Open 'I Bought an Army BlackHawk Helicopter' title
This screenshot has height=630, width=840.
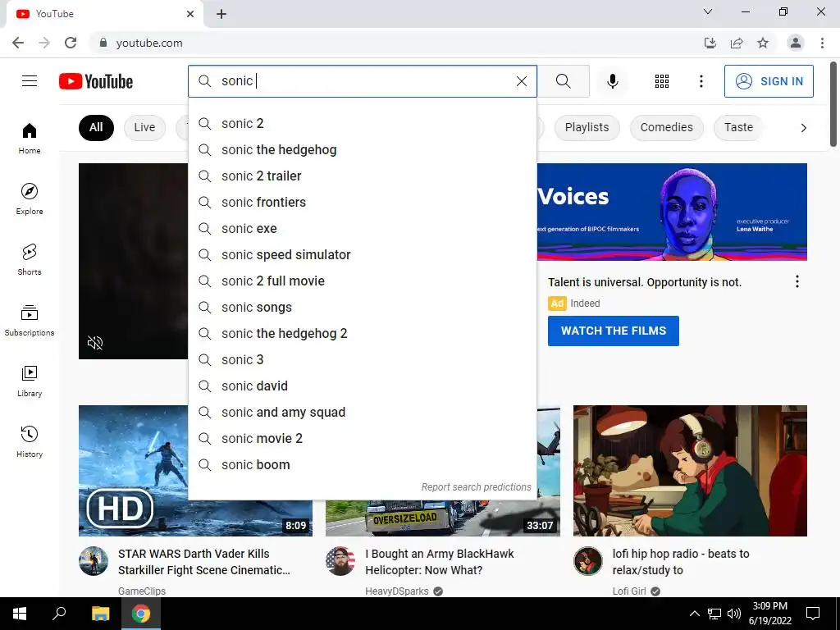click(440, 562)
